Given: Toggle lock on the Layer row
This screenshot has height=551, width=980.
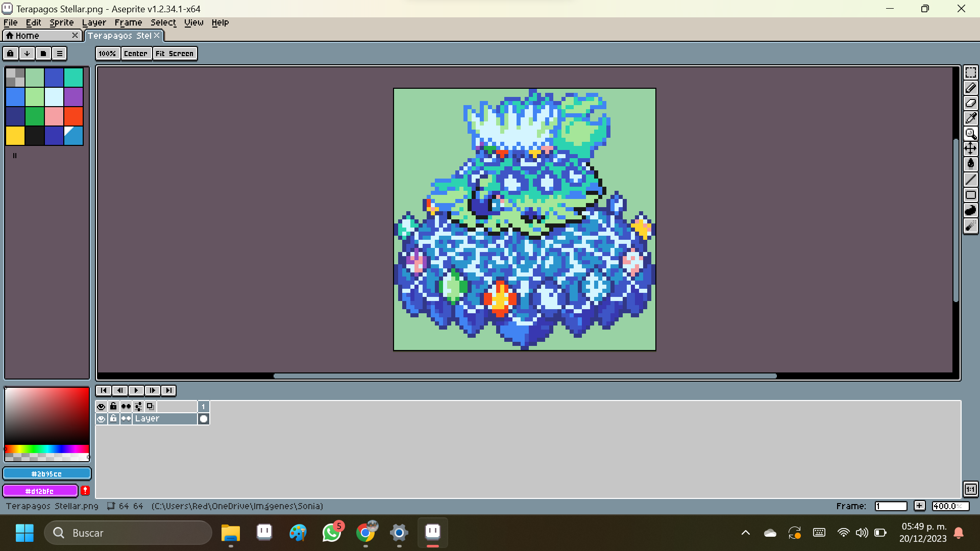Looking at the screenshot, I should point(113,419).
